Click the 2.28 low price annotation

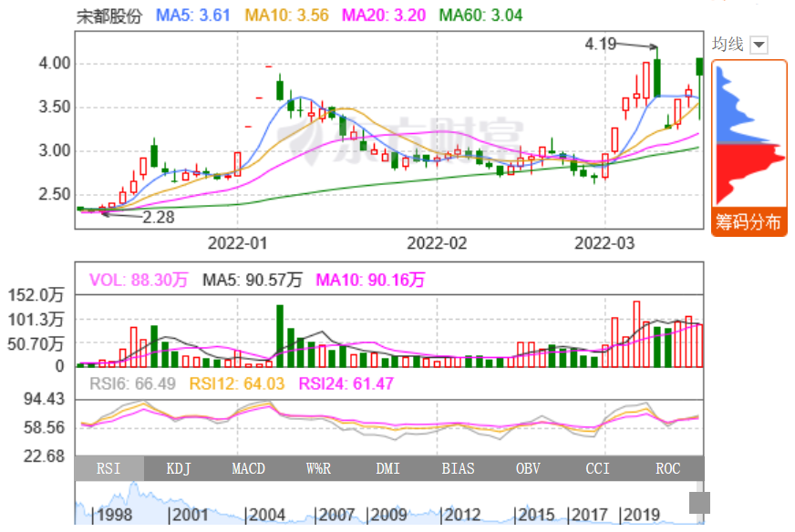coord(158,217)
